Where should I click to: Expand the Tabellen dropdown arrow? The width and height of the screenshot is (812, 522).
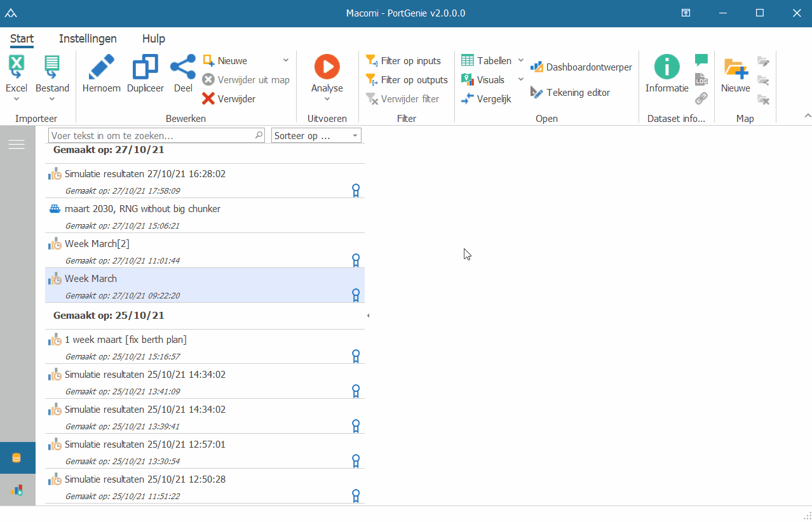tap(521, 61)
